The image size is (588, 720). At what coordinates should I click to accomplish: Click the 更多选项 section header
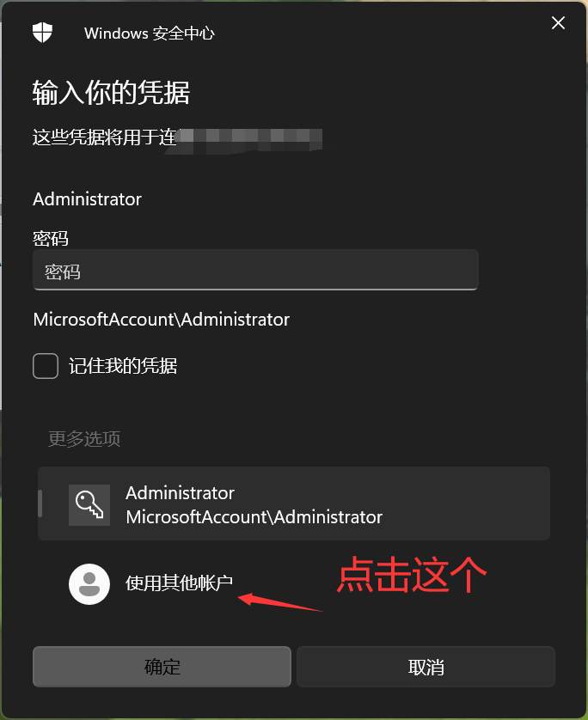pos(84,439)
